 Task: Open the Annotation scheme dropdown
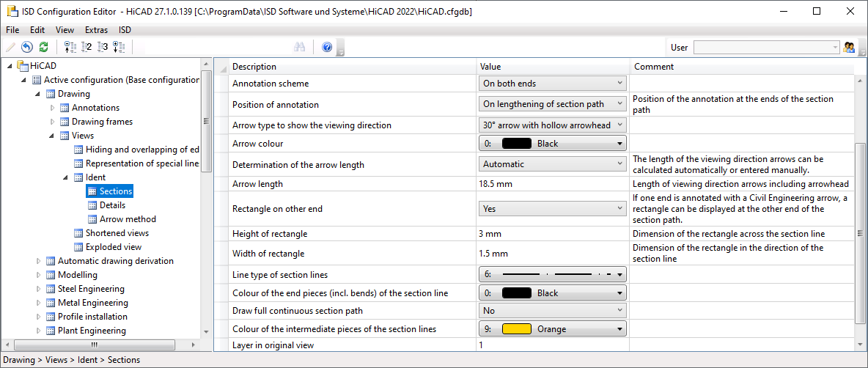pyautogui.click(x=553, y=84)
